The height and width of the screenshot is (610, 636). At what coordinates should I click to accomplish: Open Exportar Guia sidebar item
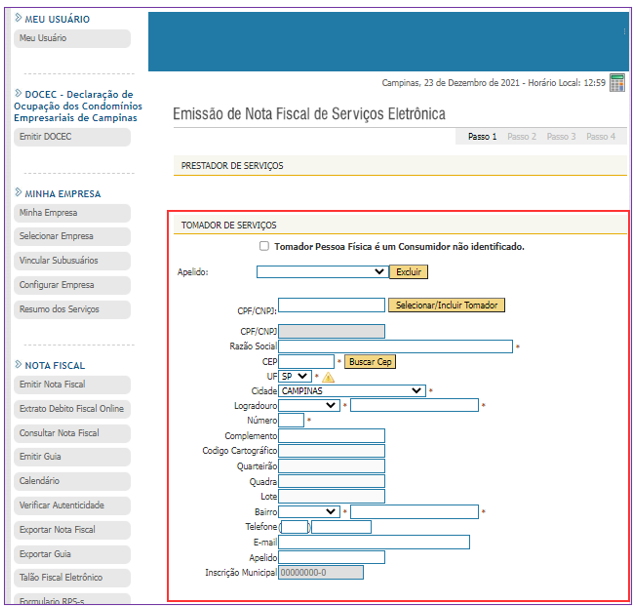(72, 554)
